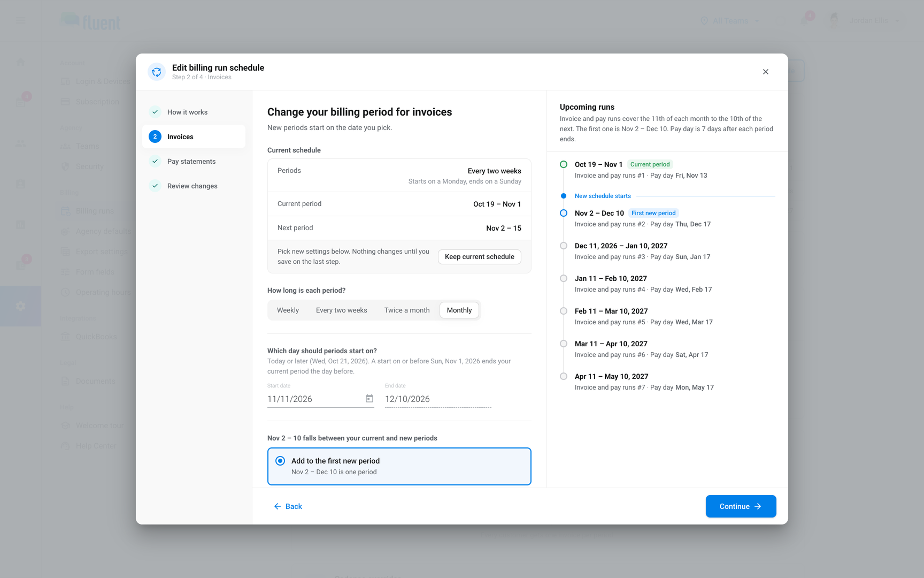This screenshot has height=578, width=924.
Task: Open the start date calendar picker
Action: 369,399
